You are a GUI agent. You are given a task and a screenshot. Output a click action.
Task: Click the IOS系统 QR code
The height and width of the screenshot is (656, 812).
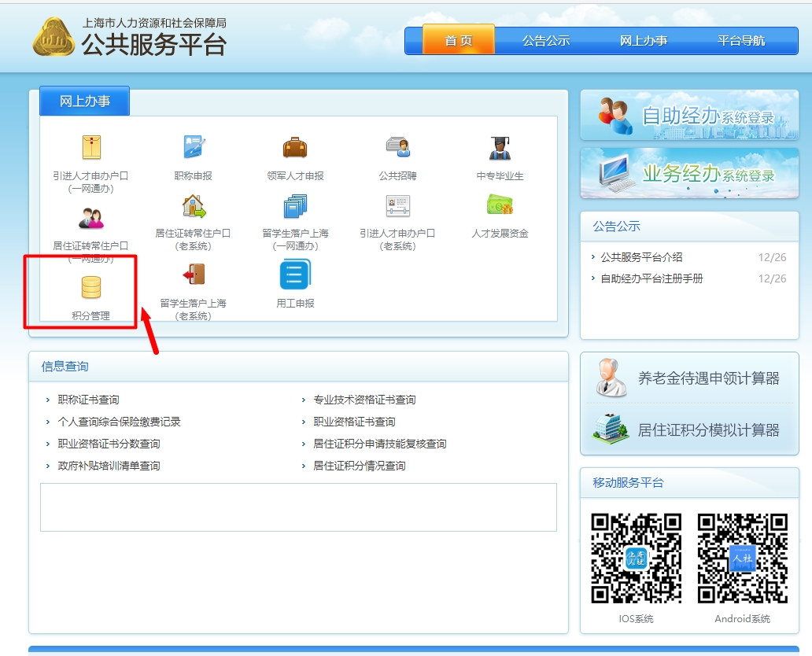click(x=636, y=558)
